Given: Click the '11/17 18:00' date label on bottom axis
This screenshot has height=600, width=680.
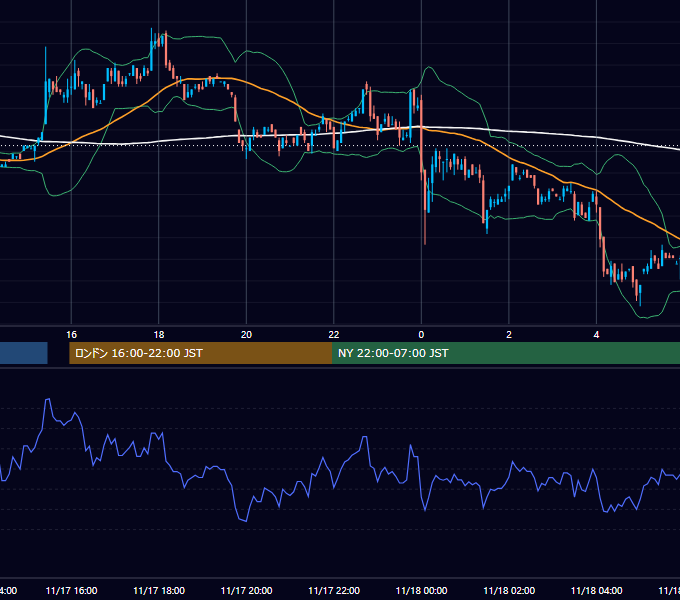Looking at the screenshot, I should click(159, 590).
